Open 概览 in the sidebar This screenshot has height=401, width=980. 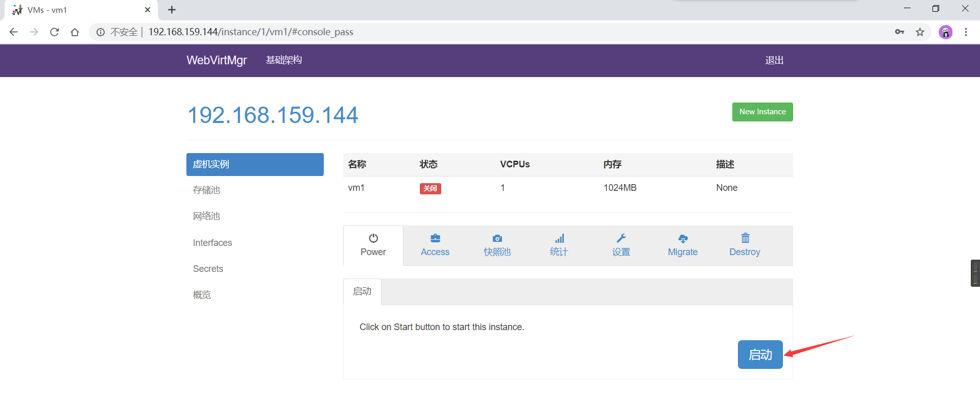[202, 295]
